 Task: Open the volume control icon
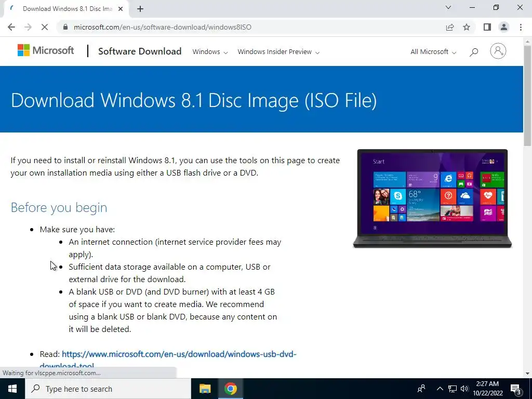464,389
